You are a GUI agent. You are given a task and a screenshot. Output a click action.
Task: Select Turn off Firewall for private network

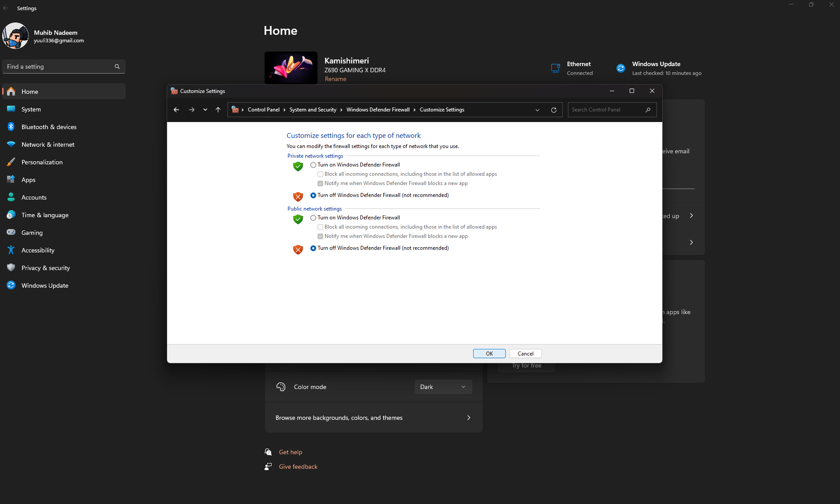tap(313, 195)
